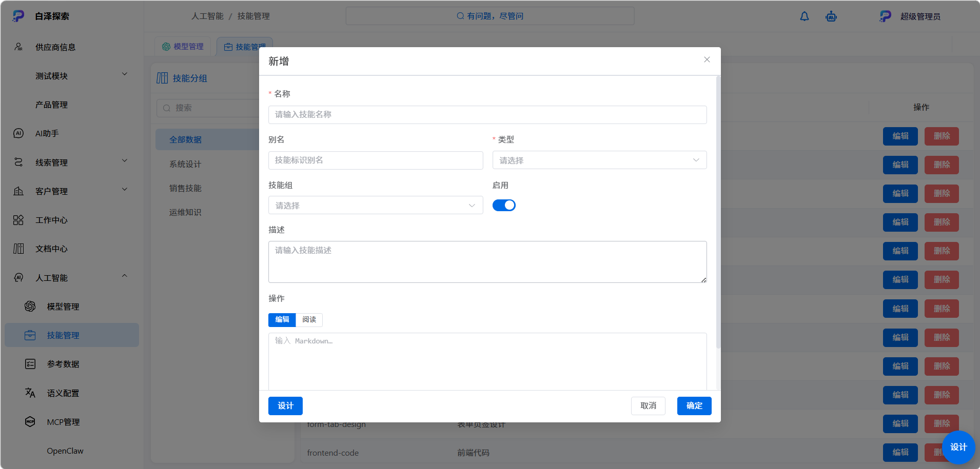The height and width of the screenshot is (469, 980).
Task: Open 产品管理 in sidebar
Action: 51,105
